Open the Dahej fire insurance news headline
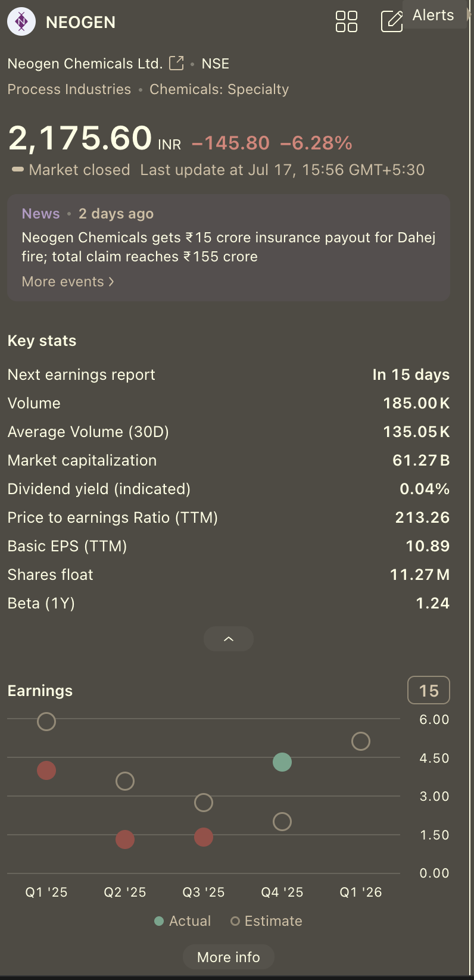The image size is (474, 980). coord(229,247)
